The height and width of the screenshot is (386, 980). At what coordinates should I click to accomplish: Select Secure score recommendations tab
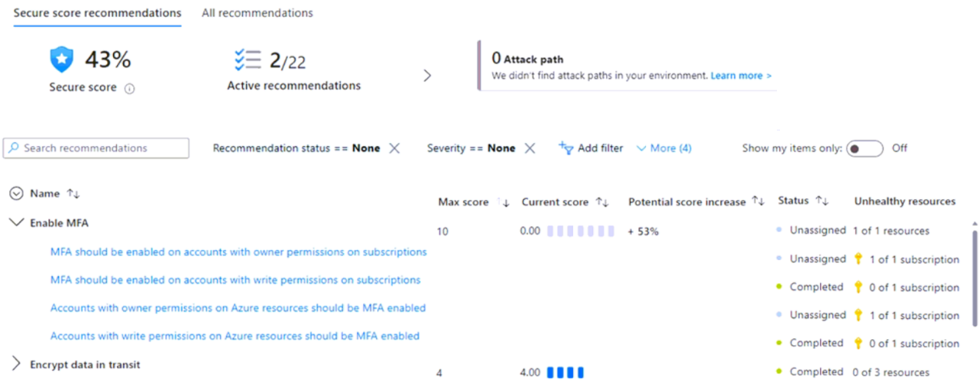tap(98, 13)
